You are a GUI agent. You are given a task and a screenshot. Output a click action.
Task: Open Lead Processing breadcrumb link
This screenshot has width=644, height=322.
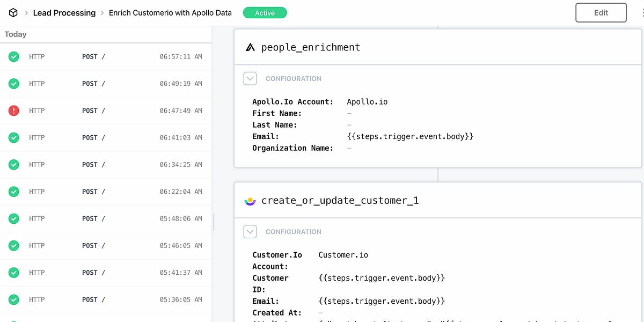64,12
